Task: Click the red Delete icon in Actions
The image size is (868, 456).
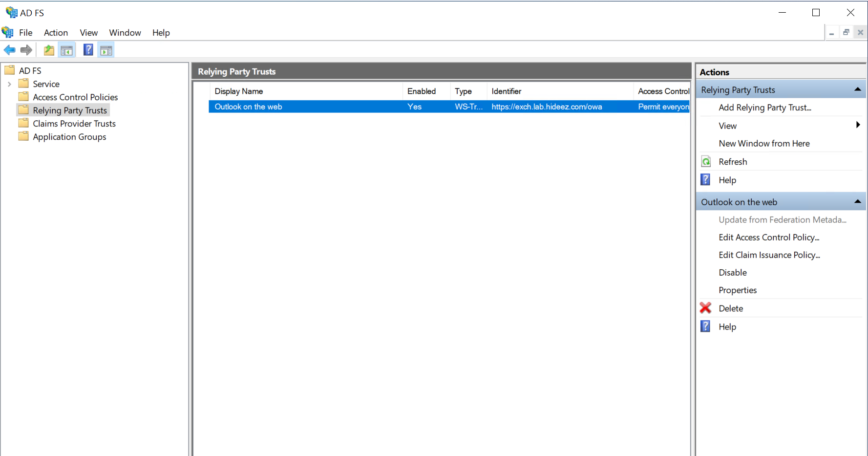Action: click(706, 308)
